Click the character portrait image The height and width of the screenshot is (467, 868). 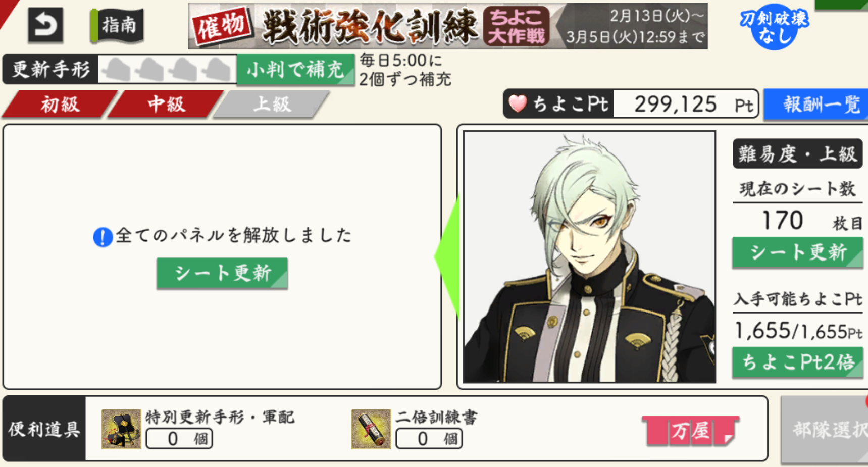pos(589,257)
